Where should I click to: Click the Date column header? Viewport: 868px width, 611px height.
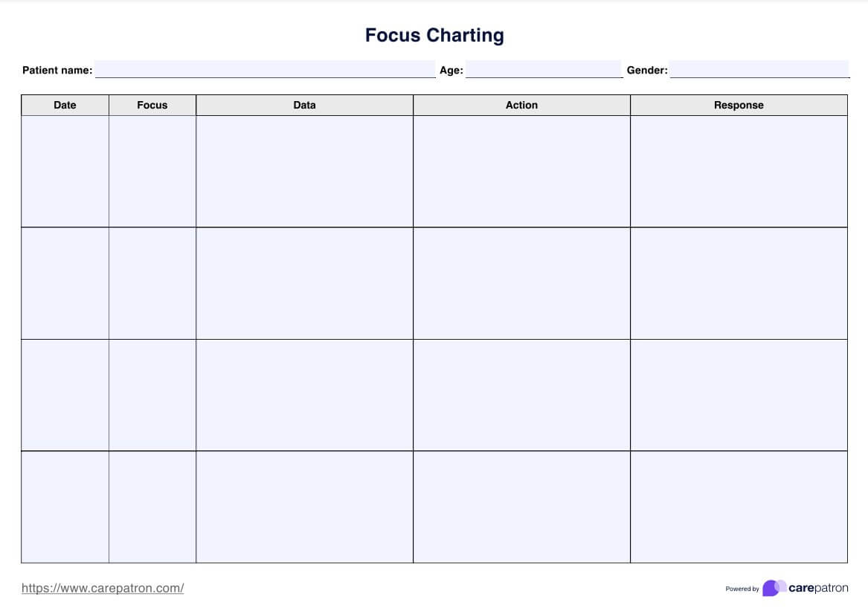click(65, 106)
